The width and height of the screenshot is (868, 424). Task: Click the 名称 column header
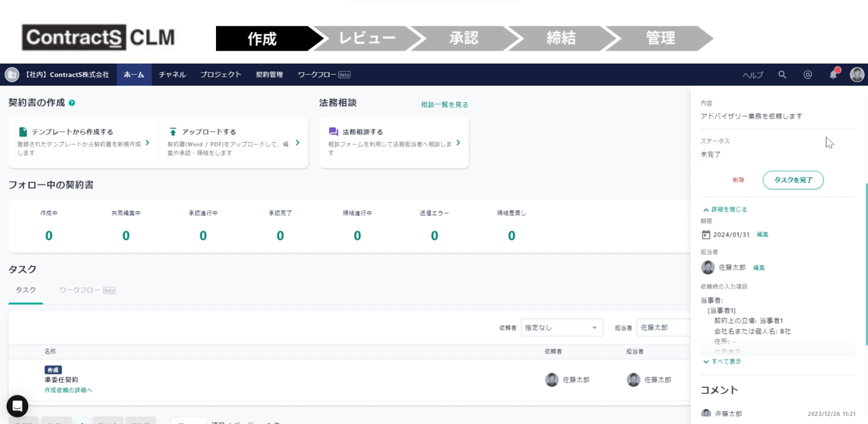point(50,351)
